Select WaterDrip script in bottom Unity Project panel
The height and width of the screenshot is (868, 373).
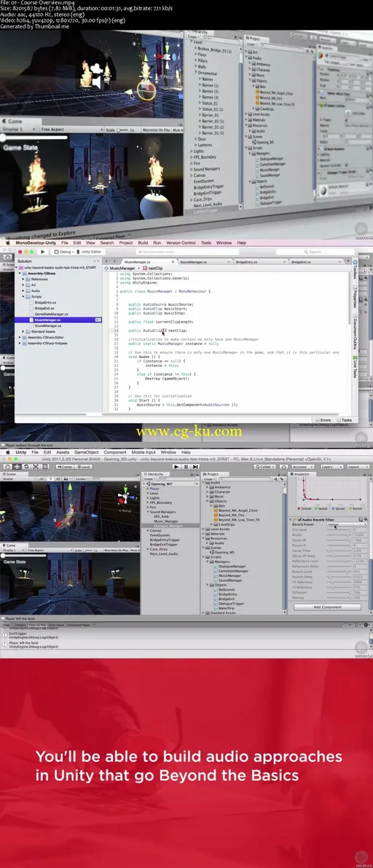225,608
